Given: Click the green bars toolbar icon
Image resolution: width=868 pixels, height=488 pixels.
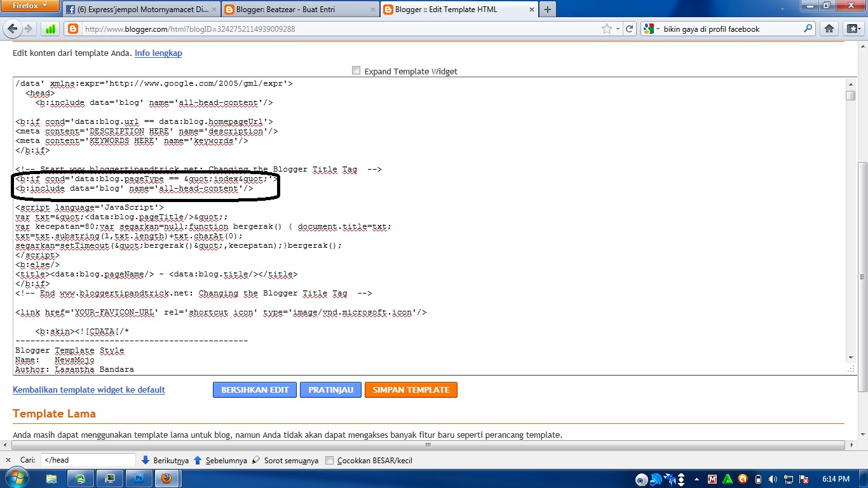Looking at the screenshot, I should (x=50, y=29).
